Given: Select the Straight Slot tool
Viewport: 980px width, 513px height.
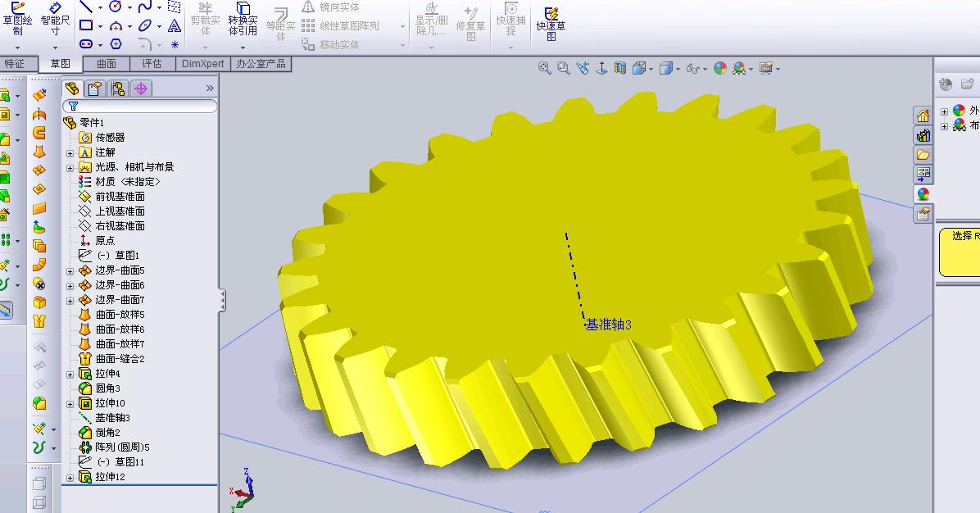Looking at the screenshot, I should [x=86, y=43].
